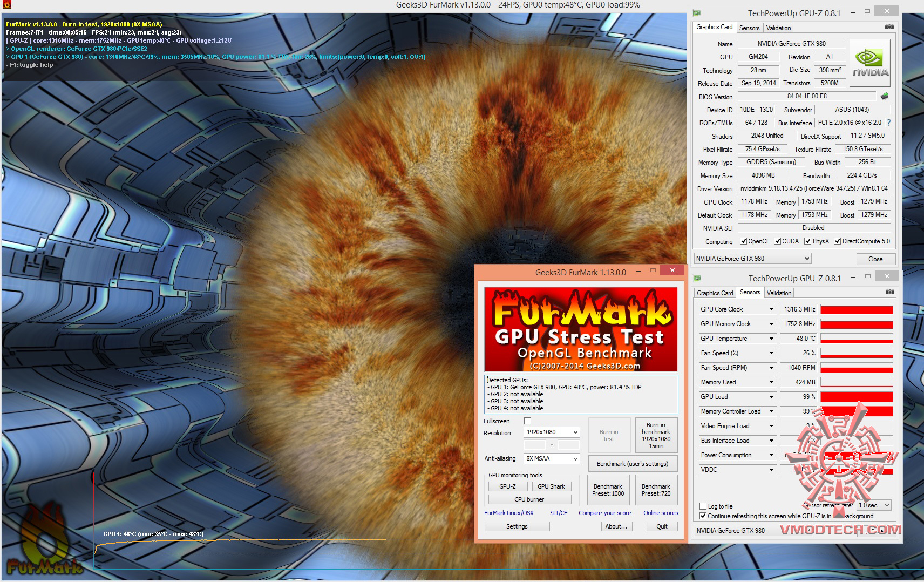Open the GPU Load sensor dropdown
Screen dimensions: 924x582
coord(771,397)
